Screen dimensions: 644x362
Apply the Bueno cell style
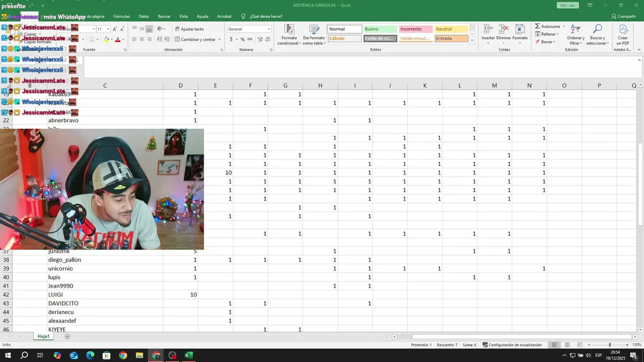point(380,29)
